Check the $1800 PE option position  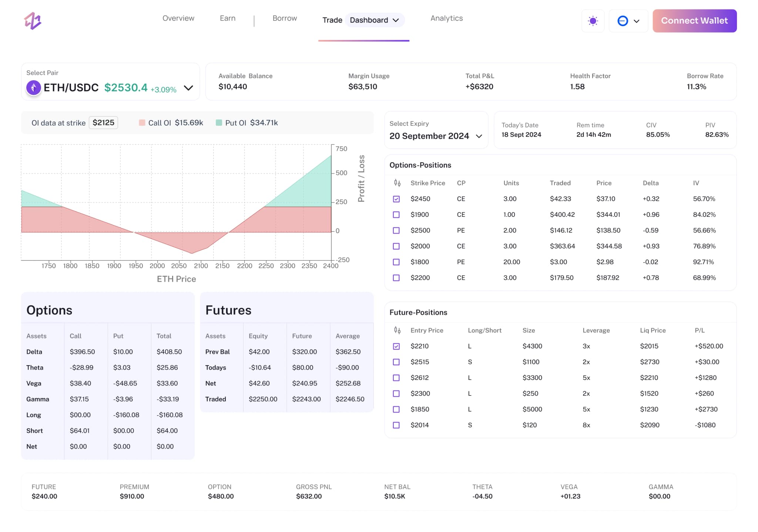(x=396, y=262)
